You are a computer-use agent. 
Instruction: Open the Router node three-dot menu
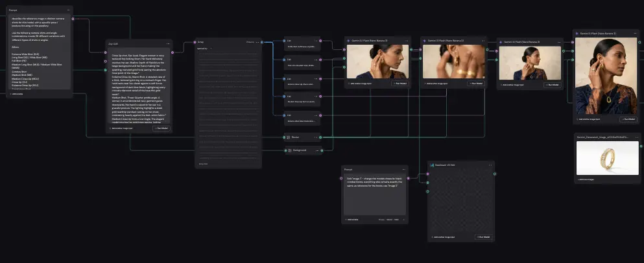pos(316,137)
